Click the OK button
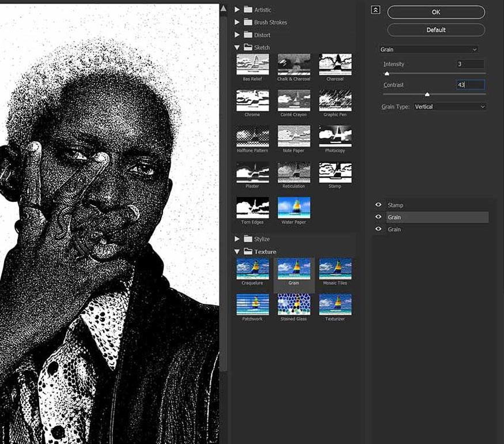 coord(436,12)
